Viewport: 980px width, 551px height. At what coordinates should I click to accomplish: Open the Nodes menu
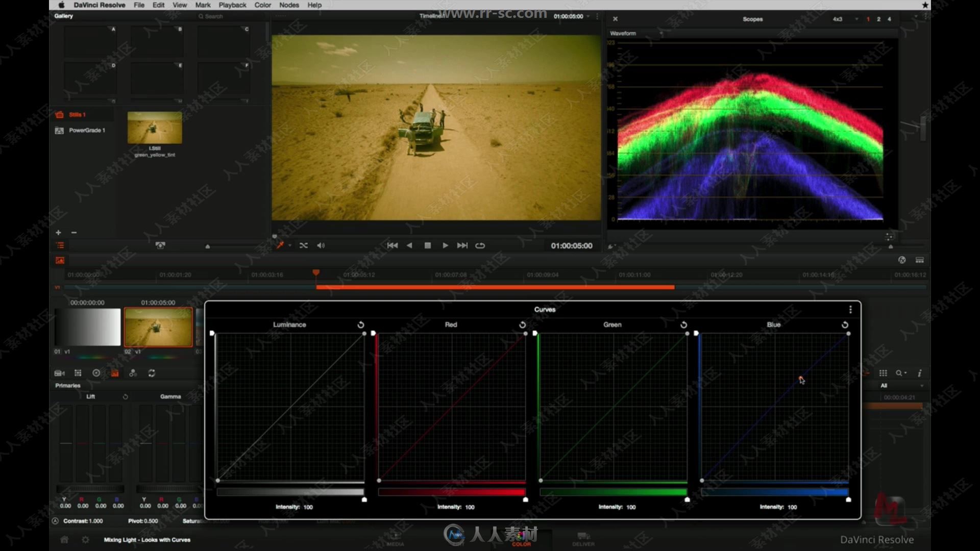tap(289, 5)
